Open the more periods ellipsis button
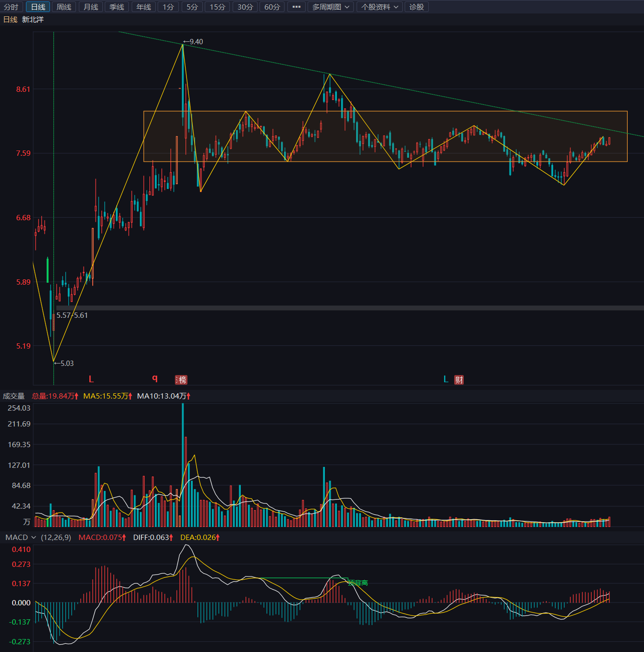Viewport: 644px width, 652px height. point(297,7)
